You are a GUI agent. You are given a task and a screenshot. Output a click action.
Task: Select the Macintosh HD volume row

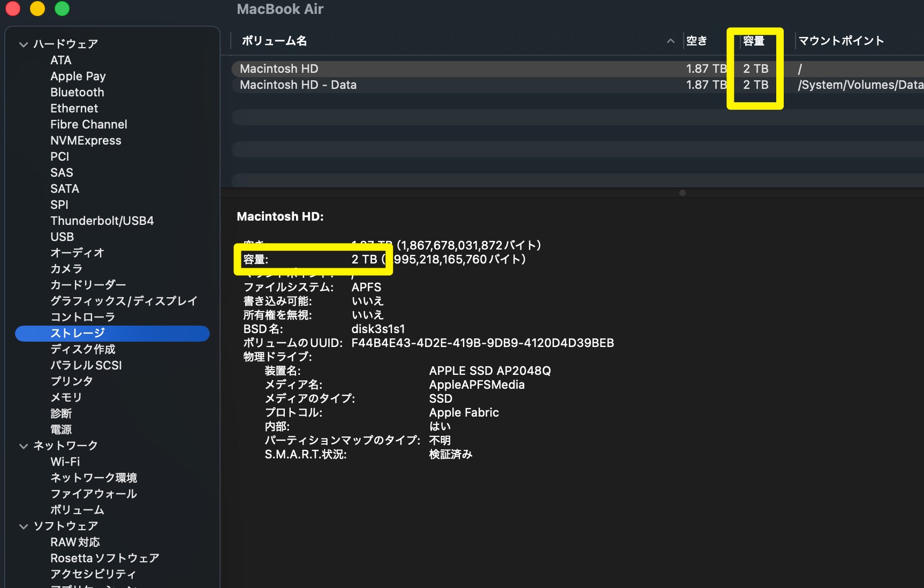pyautogui.click(x=455, y=69)
